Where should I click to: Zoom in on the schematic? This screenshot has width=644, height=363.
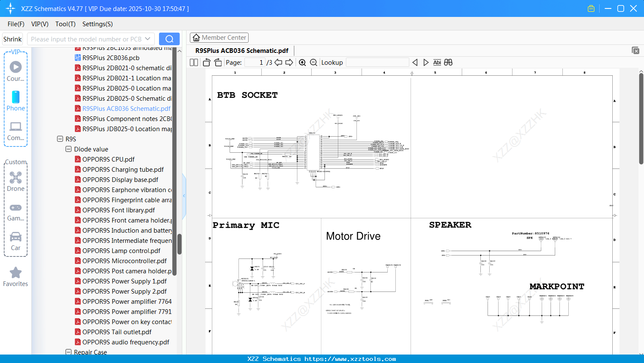pos(302,62)
